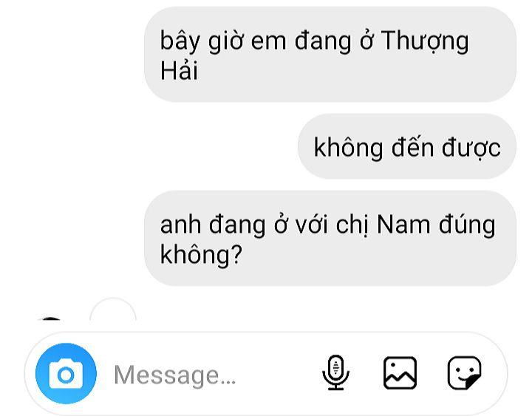Screen dimensions: 532x416
Task: Tap the partially visible incoming message bubble
Action: (113, 309)
